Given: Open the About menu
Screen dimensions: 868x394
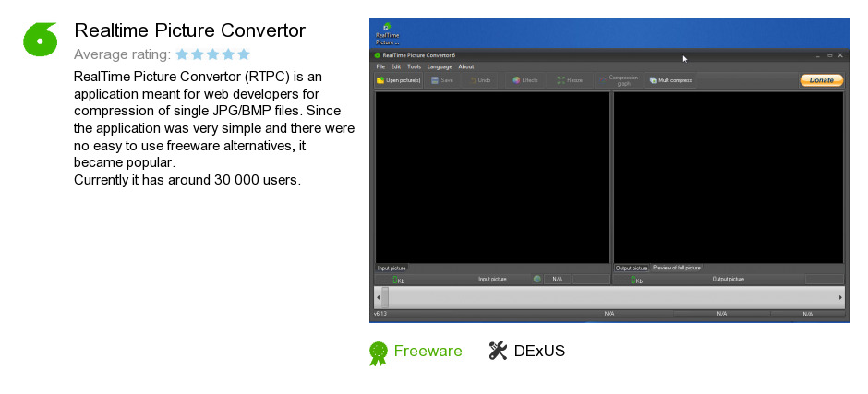Looking at the screenshot, I should point(466,66).
